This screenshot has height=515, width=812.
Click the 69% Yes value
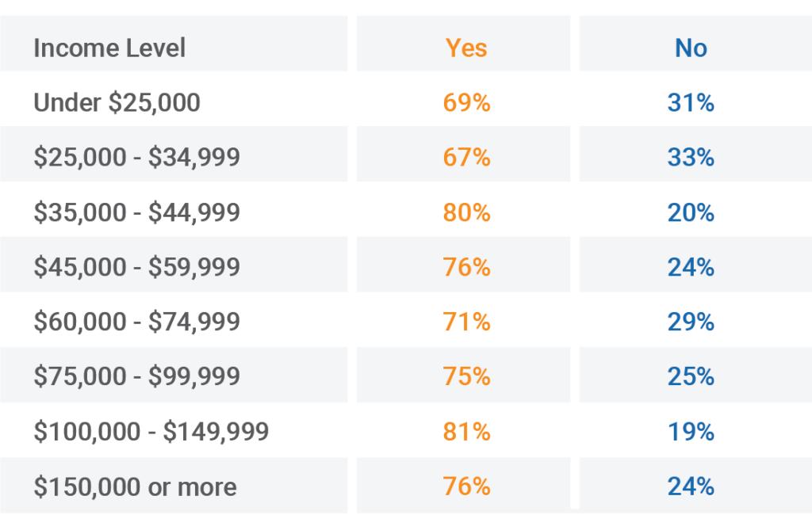point(466,102)
